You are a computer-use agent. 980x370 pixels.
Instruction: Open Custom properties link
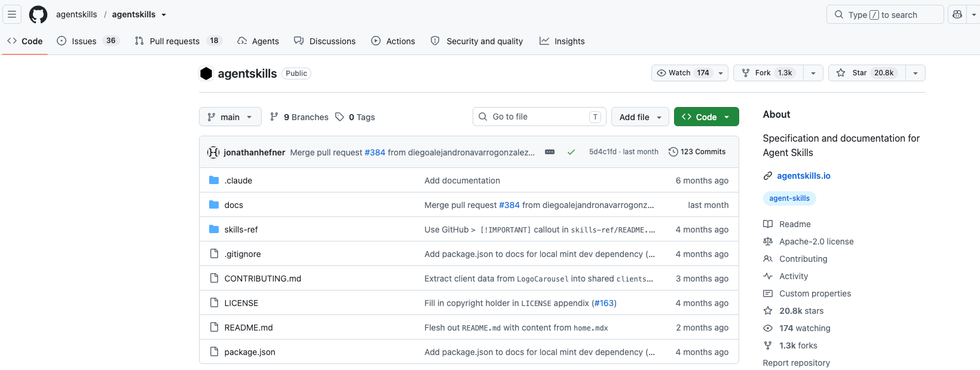(815, 293)
